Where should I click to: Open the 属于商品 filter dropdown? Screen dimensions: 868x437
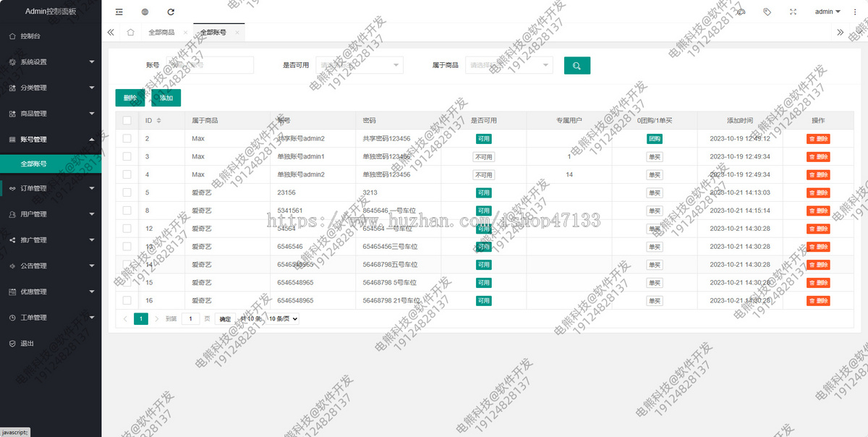(509, 65)
